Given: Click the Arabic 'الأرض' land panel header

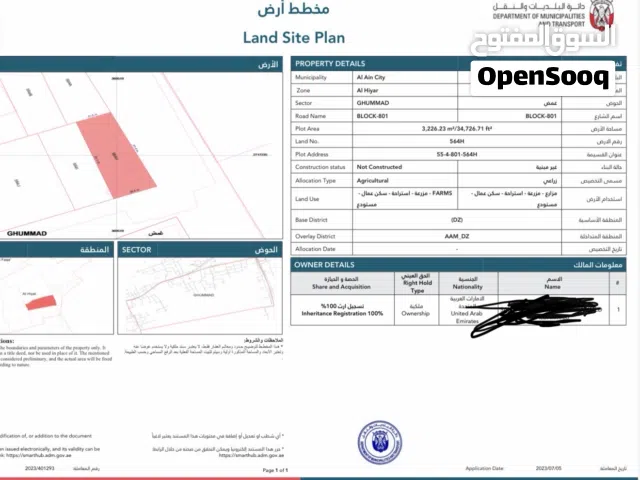Looking at the screenshot, I should click(x=268, y=64).
